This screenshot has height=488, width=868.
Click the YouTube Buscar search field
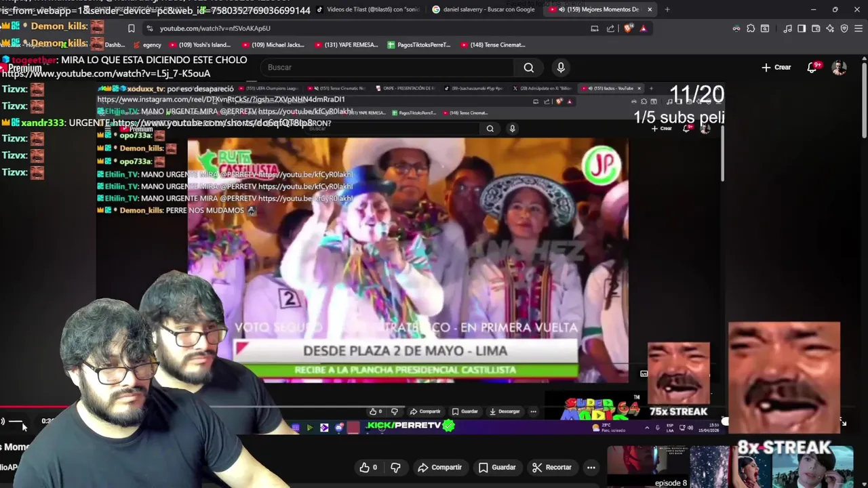coord(387,67)
